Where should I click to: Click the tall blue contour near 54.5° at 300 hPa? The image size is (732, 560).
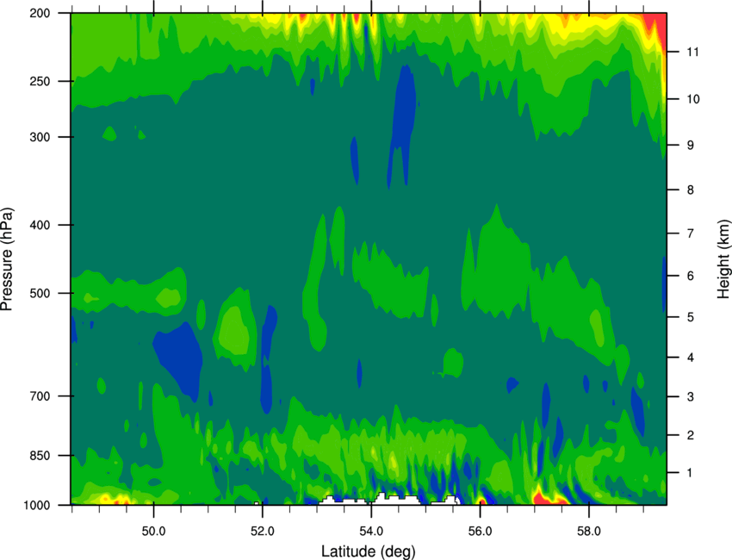pos(402,124)
